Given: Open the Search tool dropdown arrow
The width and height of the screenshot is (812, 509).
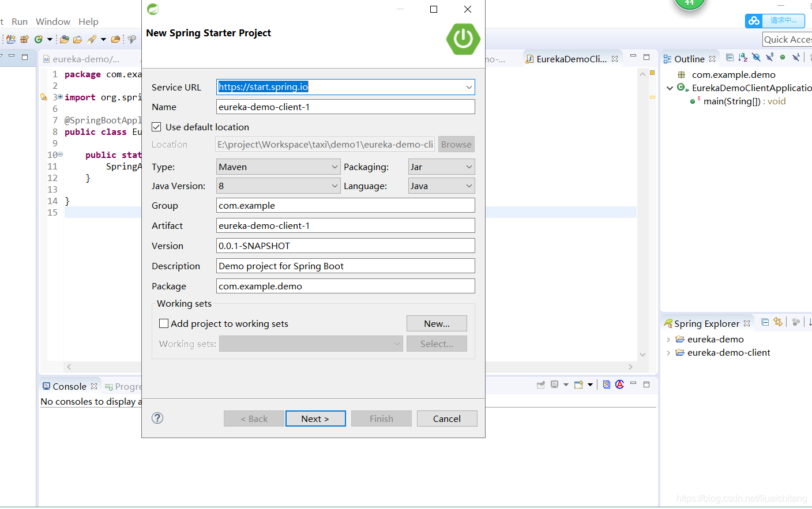Looking at the screenshot, I should coord(103,40).
